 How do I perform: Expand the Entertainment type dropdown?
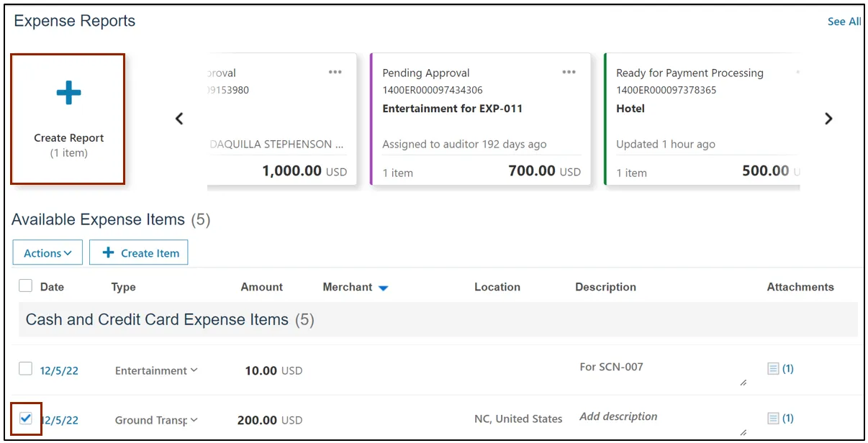[194, 370]
